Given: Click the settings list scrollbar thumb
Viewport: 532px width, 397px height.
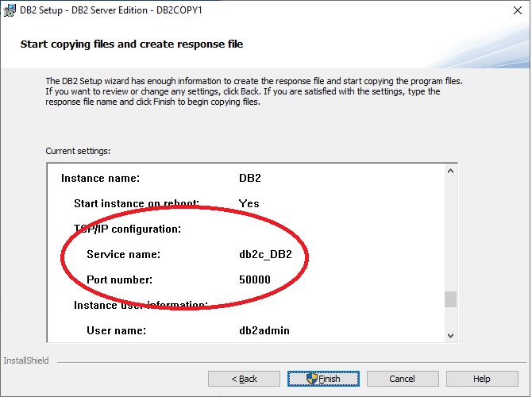Looking at the screenshot, I should 450,299.
